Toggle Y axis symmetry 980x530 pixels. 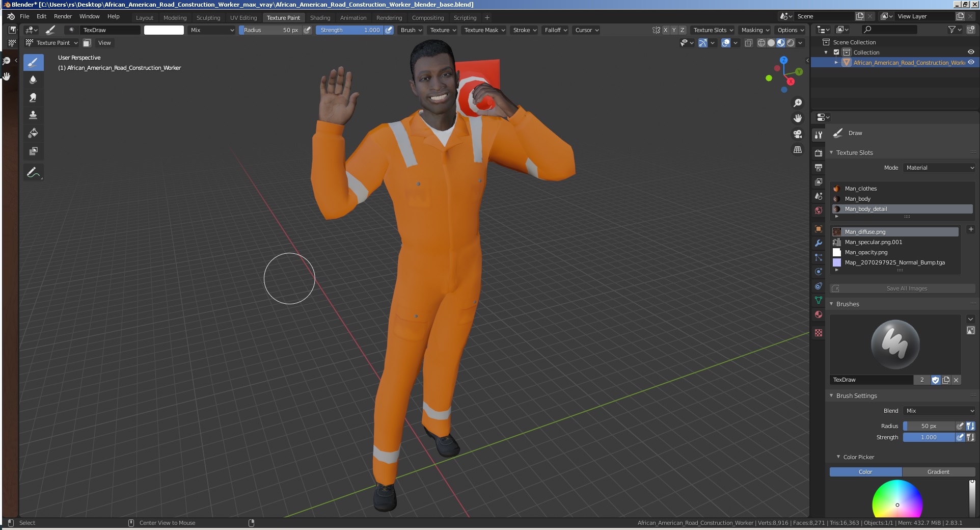pyautogui.click(x=674, y=30)
